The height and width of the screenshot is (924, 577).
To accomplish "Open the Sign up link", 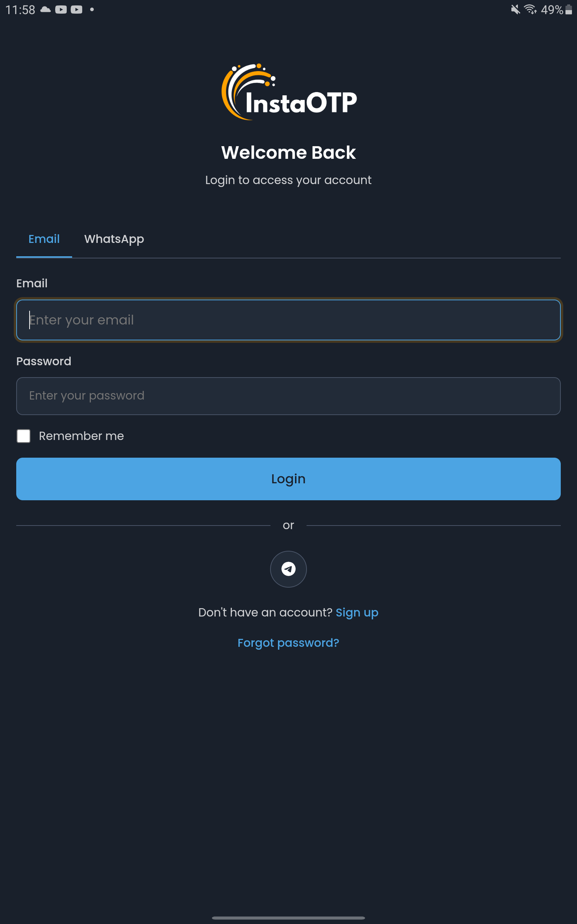I will coord(357,613).
